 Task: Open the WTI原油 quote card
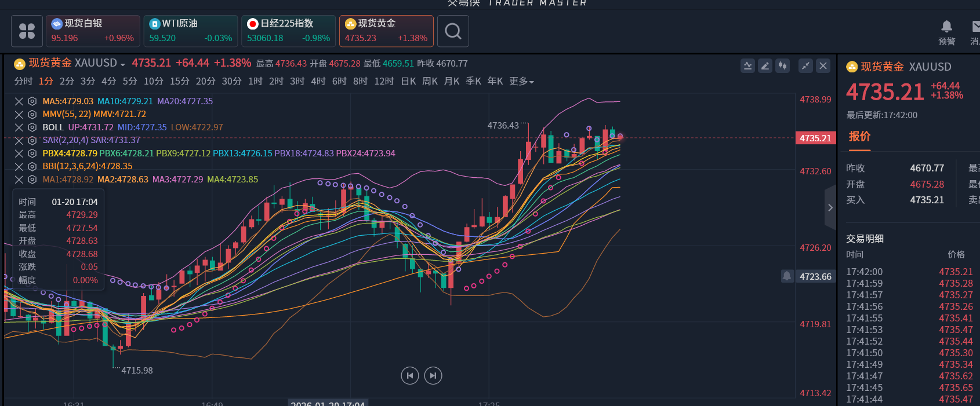[191, 31]
